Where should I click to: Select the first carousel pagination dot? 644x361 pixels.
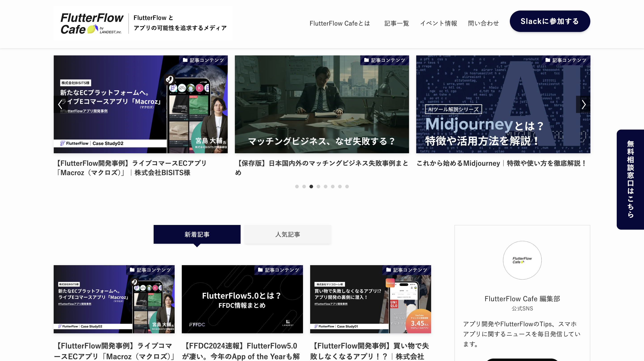(x=297, y=187)
